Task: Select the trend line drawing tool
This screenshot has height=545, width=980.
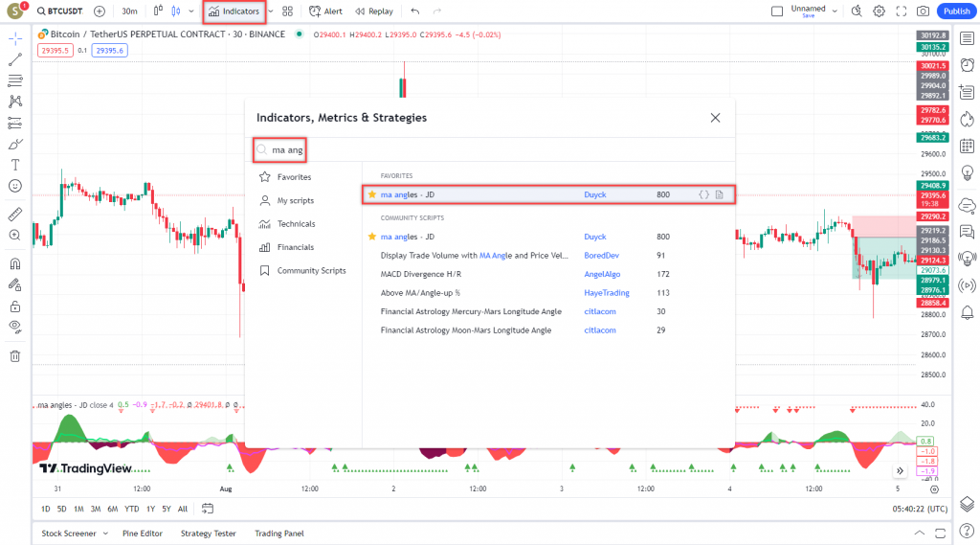Action: pyautogui.click(x=15, y=59)
